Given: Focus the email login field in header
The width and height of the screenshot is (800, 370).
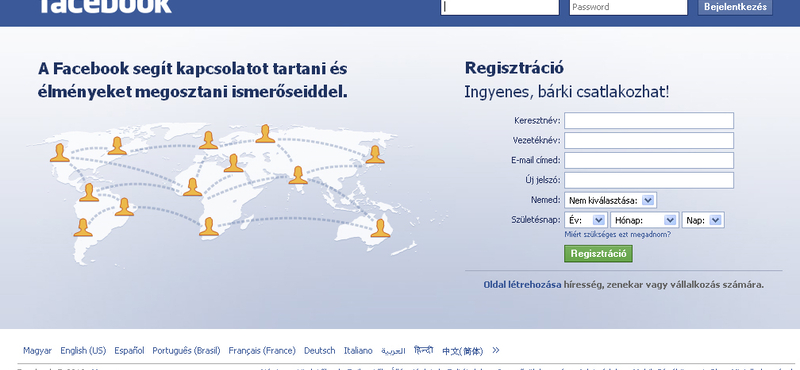Looking at the screenshot, I should coord(500,7).
